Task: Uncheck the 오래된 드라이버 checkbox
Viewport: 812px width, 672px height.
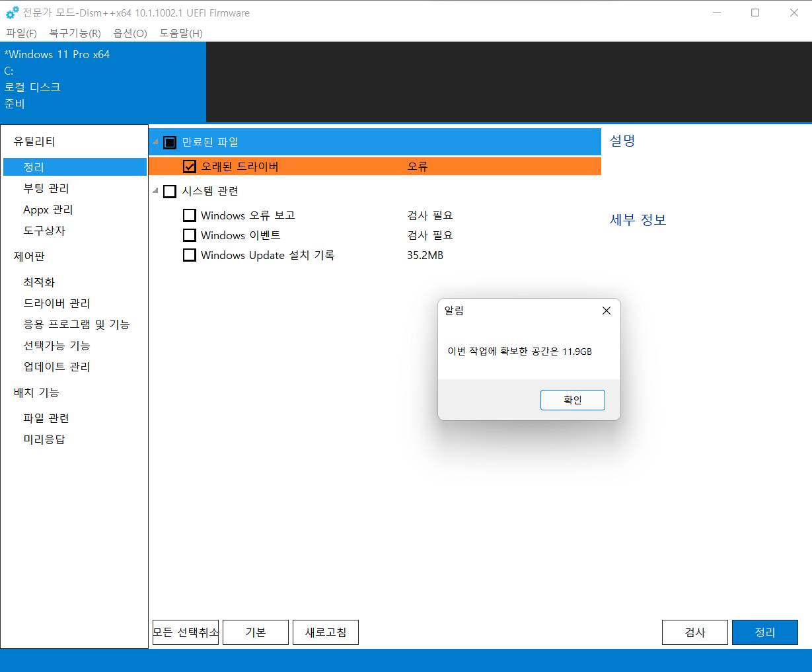Action: [190, 167]
